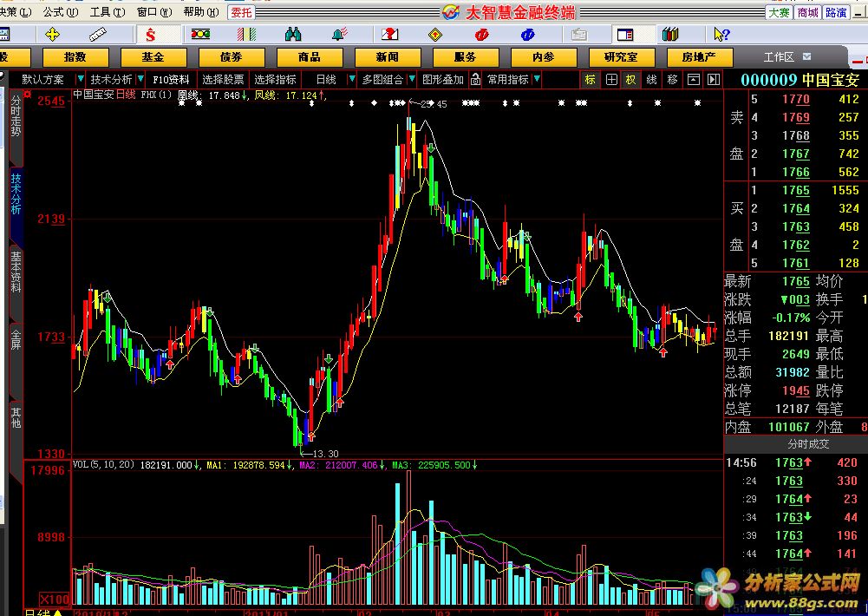Image resolution: width=868 pixels, height=616 pixels.
Task: Open the 公式 menu
Action: click(x=61, y=11)
